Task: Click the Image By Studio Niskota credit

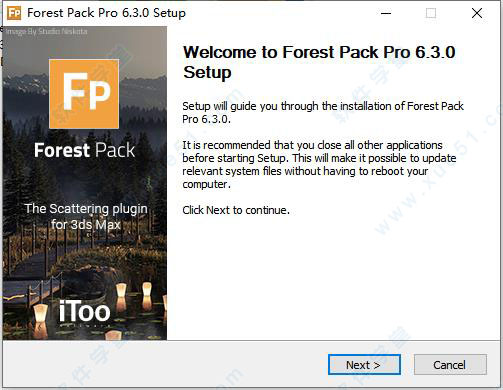Action: click(47, 32)
